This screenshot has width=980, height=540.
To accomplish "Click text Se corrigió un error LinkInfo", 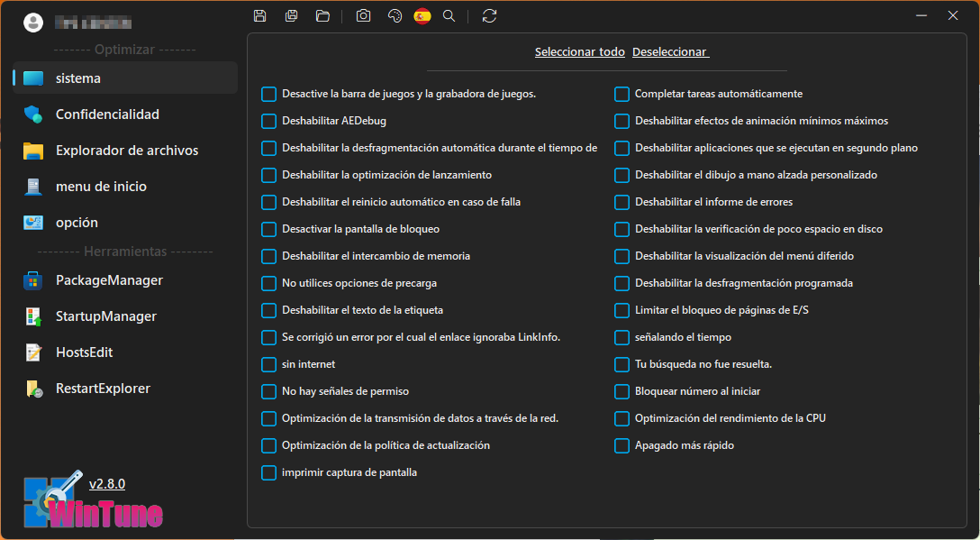I will 422,337.
